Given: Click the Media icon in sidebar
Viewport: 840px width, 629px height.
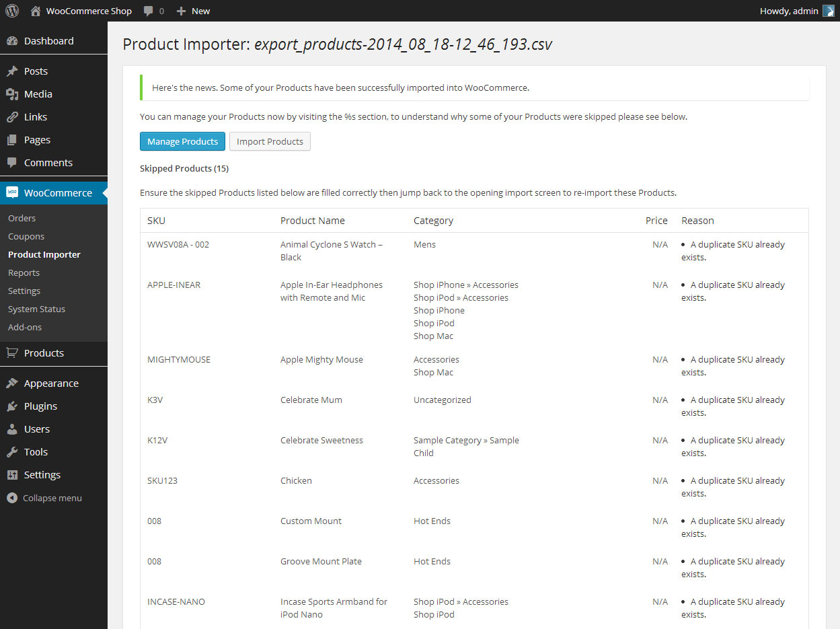Looking at the screenshot, I should click(12, 94).
